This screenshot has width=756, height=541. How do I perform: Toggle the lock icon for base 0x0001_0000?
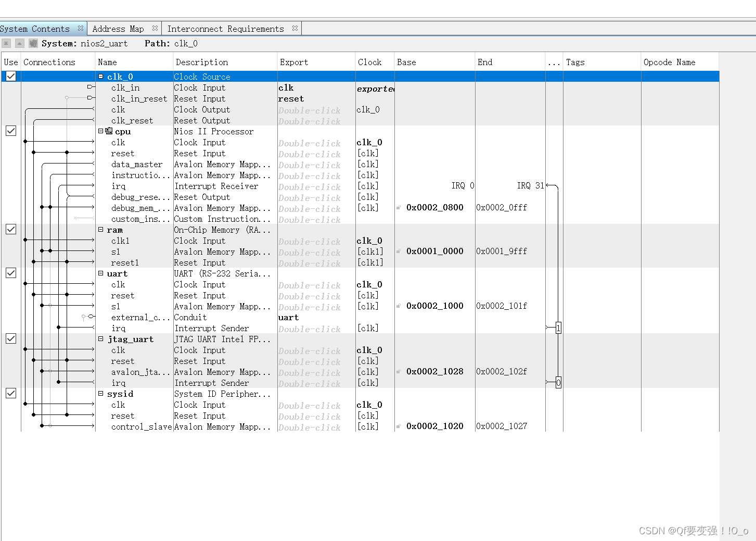click(x=399, y=251)
